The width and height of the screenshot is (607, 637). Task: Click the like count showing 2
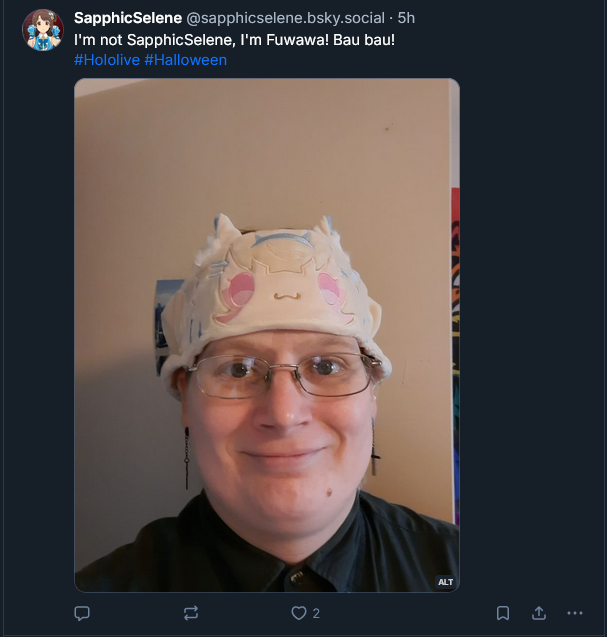point(316,613)
